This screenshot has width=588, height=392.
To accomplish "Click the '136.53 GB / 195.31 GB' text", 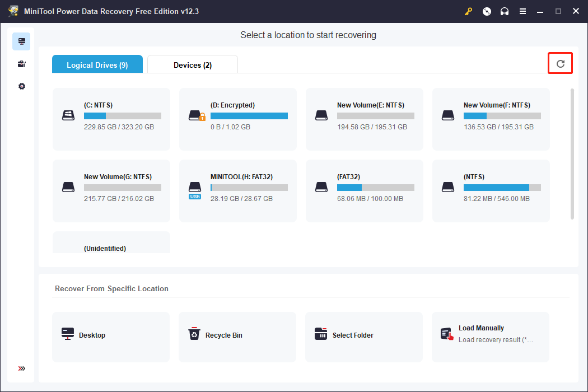I will pyautogui.click(x=498, y=127).
